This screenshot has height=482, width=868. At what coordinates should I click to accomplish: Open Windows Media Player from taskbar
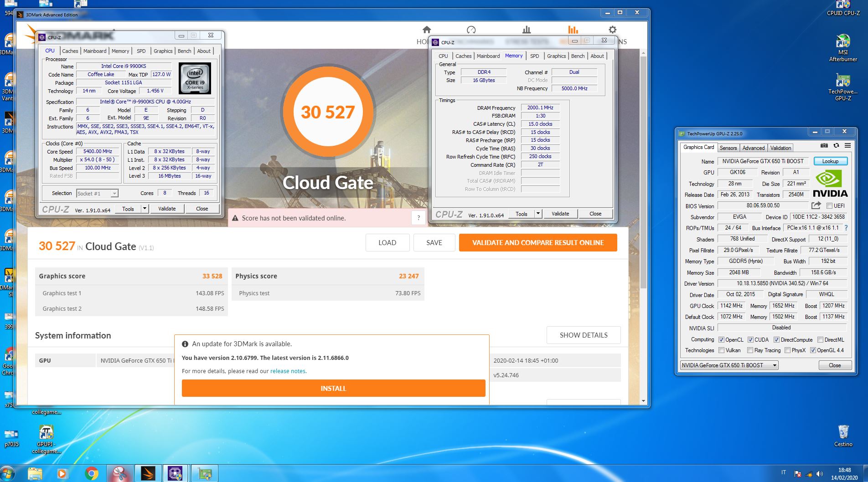(x=62, y=474)
